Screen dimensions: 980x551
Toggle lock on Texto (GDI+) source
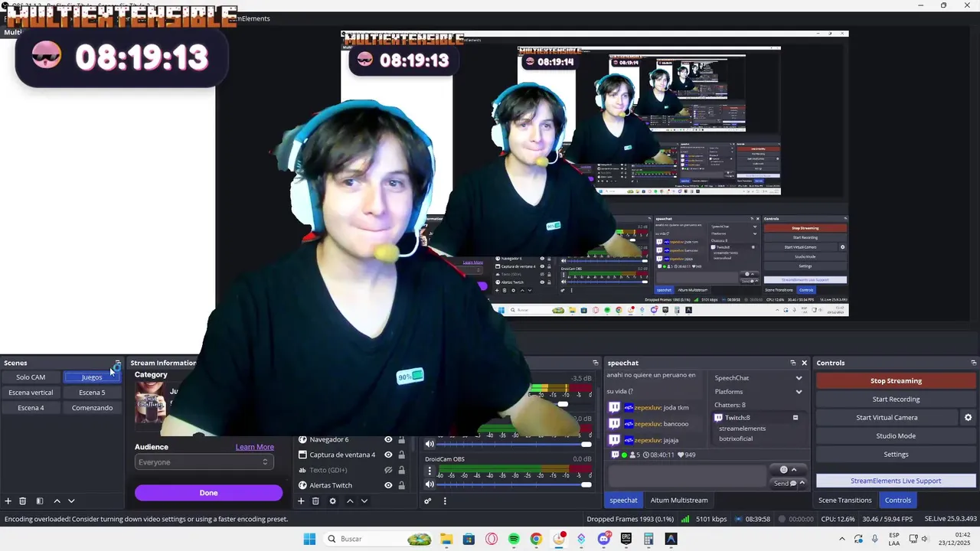click(x=401, y=470)
